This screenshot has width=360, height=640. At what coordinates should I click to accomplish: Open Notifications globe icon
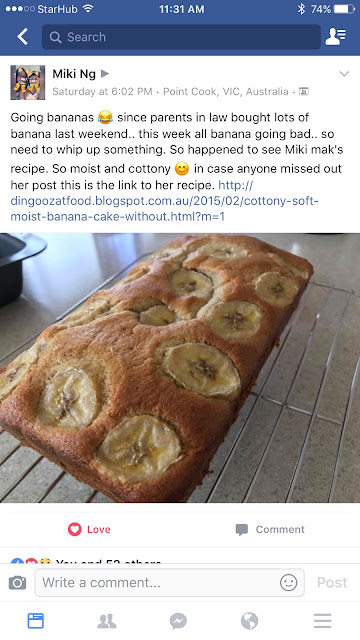(249, 621)
